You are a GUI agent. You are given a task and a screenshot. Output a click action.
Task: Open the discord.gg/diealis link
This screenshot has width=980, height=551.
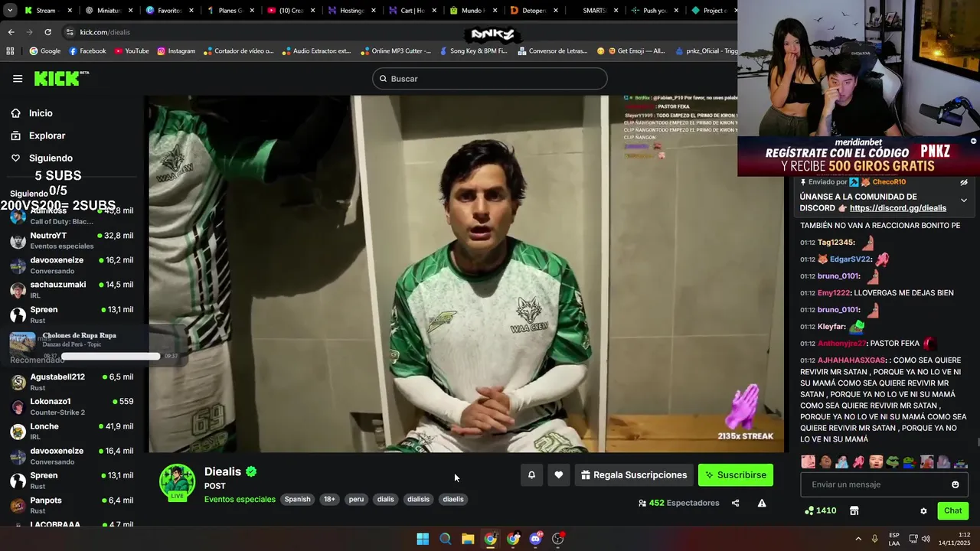pyautogui.click(x=897, y=208)
